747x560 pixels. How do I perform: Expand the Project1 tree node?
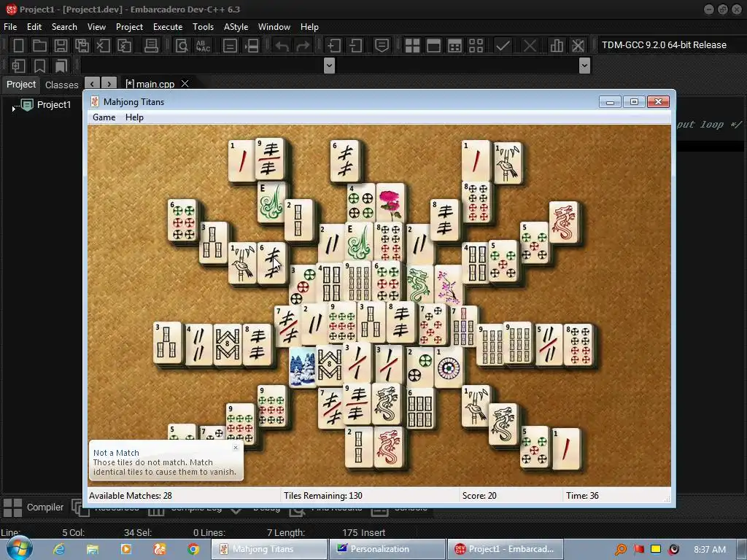(x=13, y=109)
